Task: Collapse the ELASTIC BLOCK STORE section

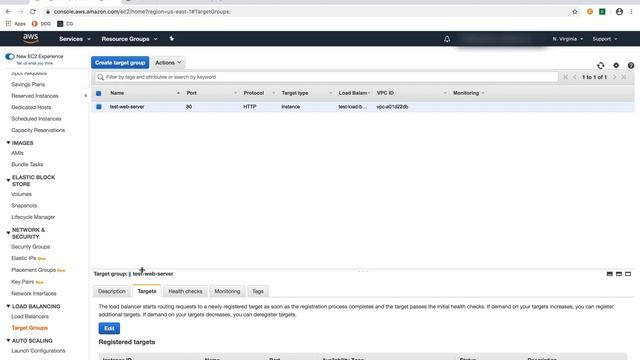Action: click(x=8, y=180)
